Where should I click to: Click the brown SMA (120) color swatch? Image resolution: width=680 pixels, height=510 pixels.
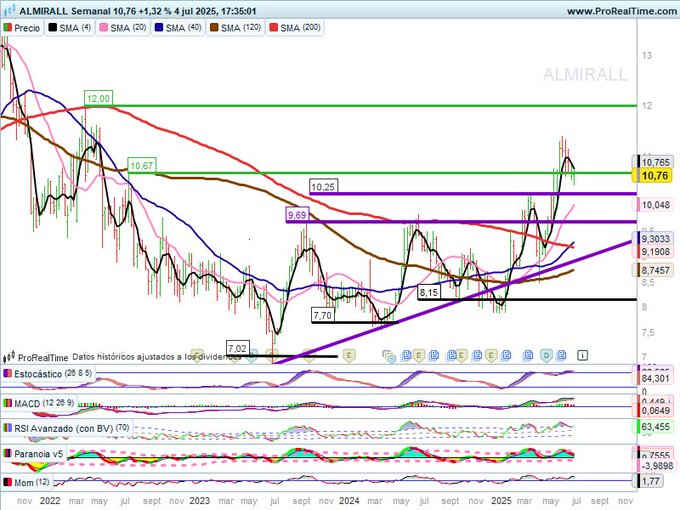pos(214,28)
